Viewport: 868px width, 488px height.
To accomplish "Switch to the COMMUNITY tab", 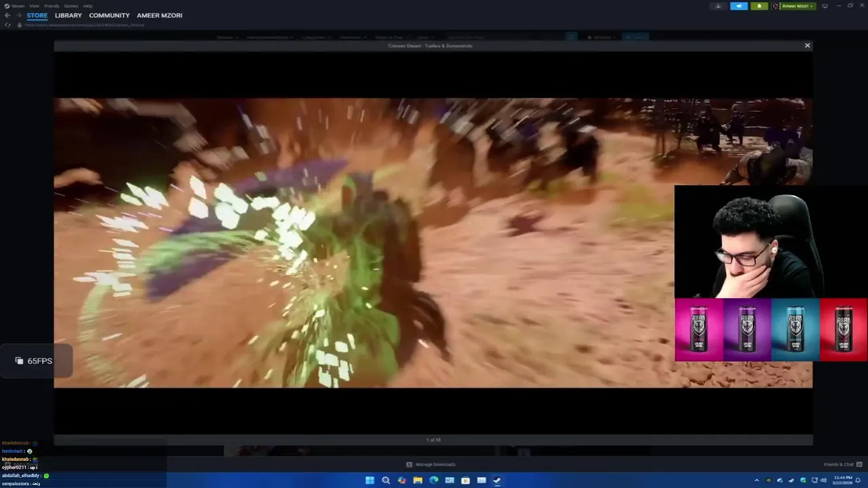I will [x=109, y=15].
